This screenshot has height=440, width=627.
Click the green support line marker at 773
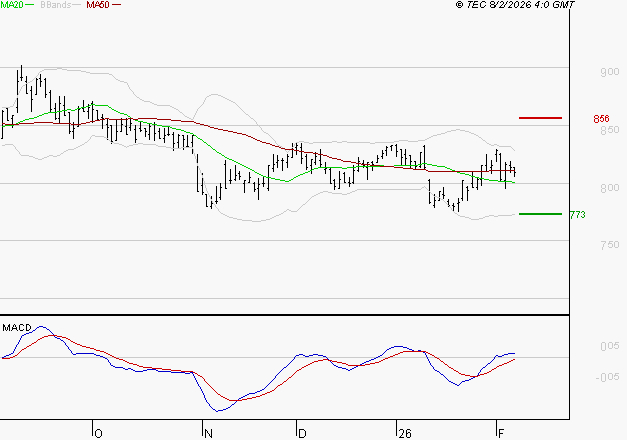[540, 214]
